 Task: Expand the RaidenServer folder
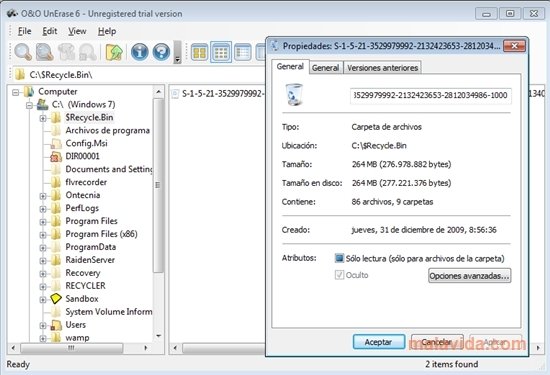[43, 261]
